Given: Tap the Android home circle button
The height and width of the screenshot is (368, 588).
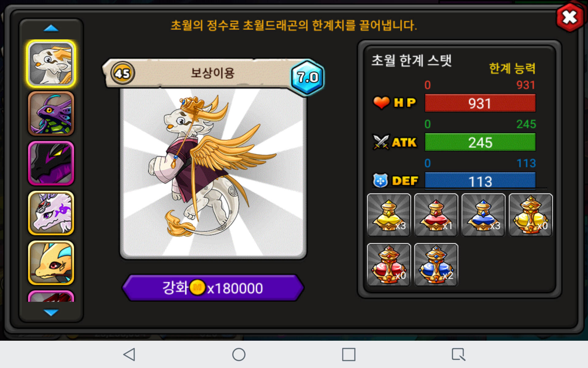Looking at the screenshot, I should point(239,355).
